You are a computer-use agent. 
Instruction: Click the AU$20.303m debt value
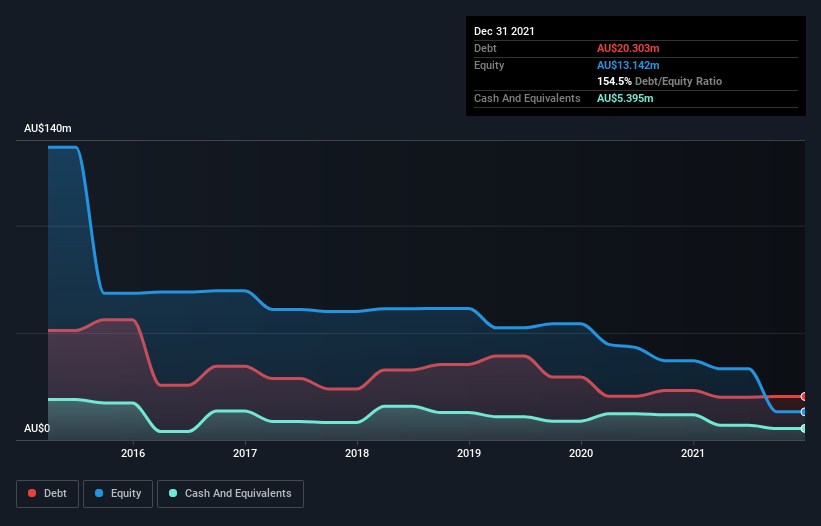click(628, 48)
